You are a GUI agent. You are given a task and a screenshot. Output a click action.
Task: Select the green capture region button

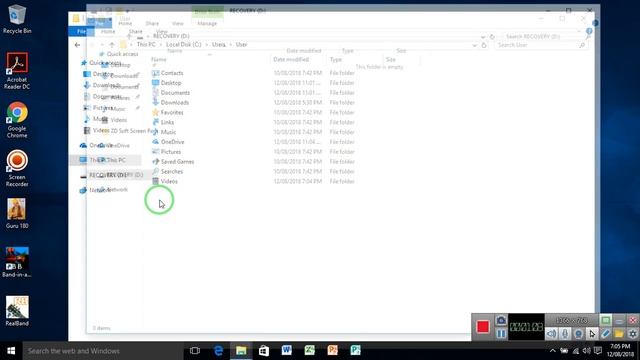click(606, 320)
